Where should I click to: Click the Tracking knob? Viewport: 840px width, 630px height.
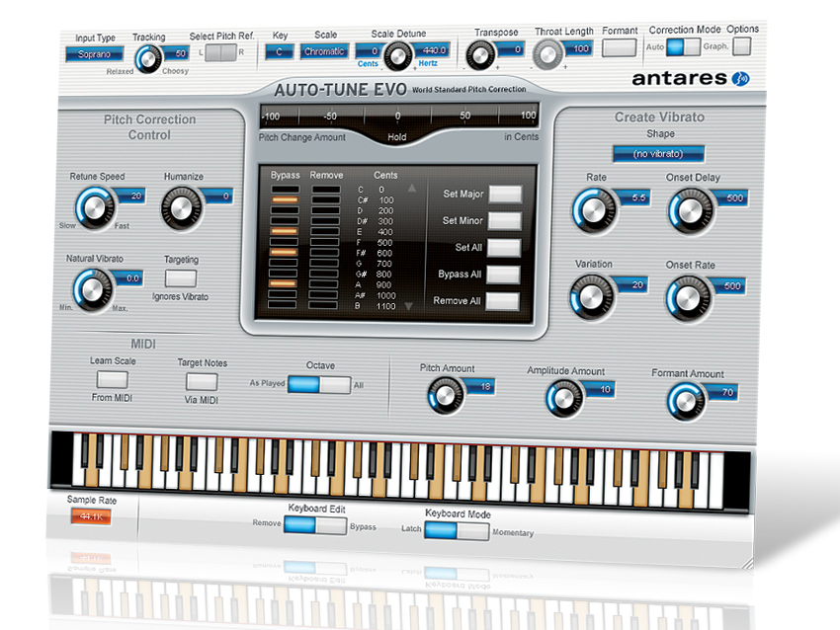tap(148, 59)
